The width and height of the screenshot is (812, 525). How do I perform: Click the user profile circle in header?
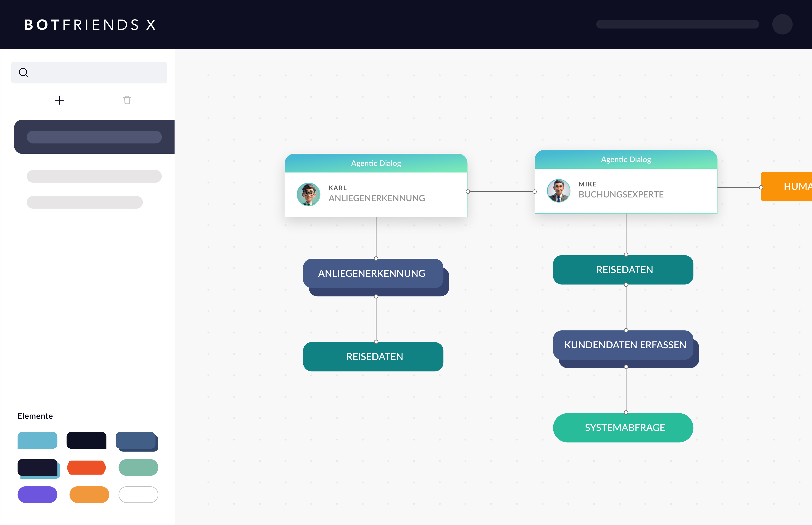[x=782, y=24]
